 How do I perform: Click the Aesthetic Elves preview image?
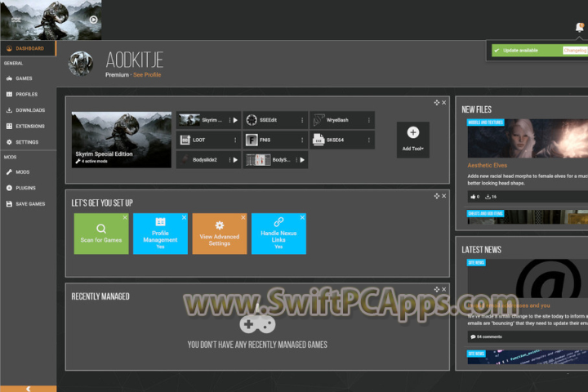528,138
